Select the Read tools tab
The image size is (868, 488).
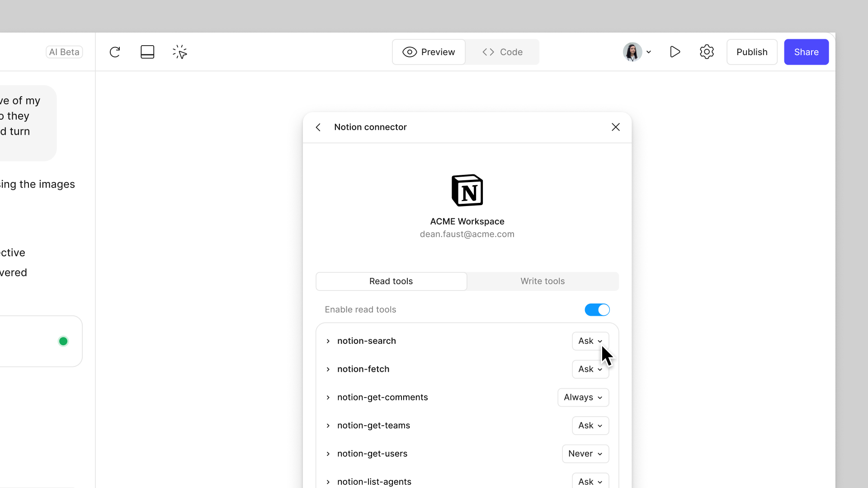tap(391, 281)
